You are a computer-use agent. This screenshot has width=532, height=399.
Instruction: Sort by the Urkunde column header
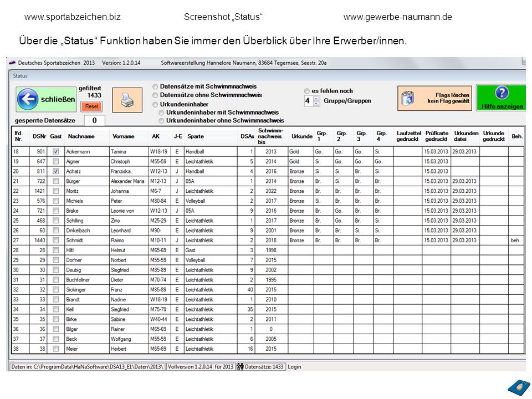click(301, 136)
